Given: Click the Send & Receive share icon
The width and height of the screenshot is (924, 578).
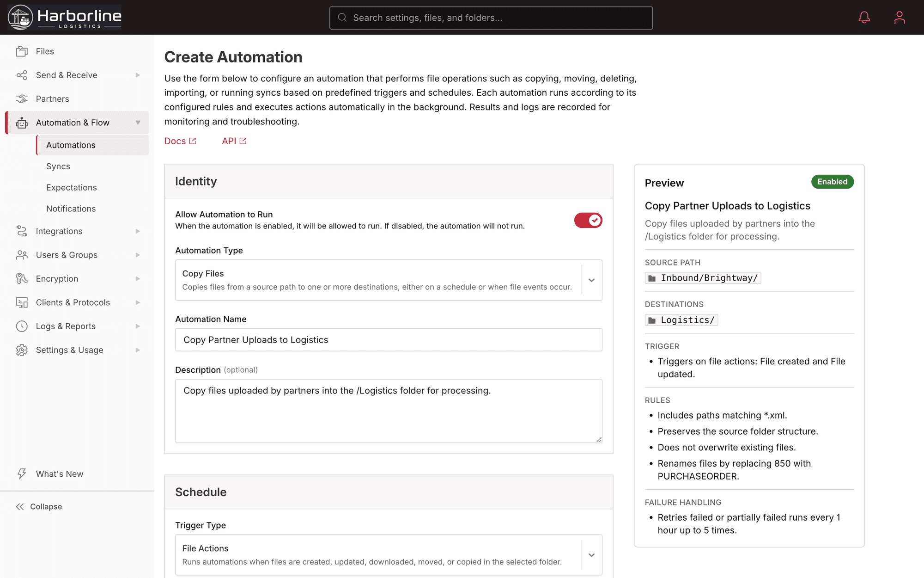Looking at the screenshot, I should (22, 75).
